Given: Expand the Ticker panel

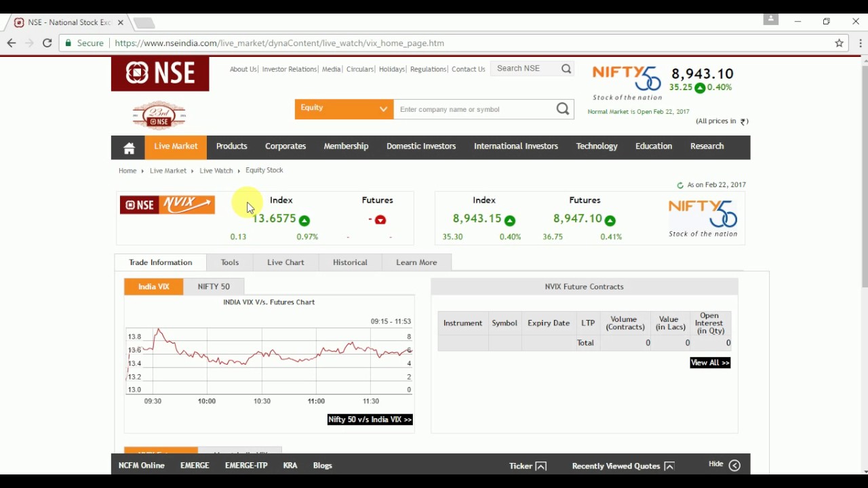Looking at the screenshot, I should pyautogui.click(x=528, y=466).
